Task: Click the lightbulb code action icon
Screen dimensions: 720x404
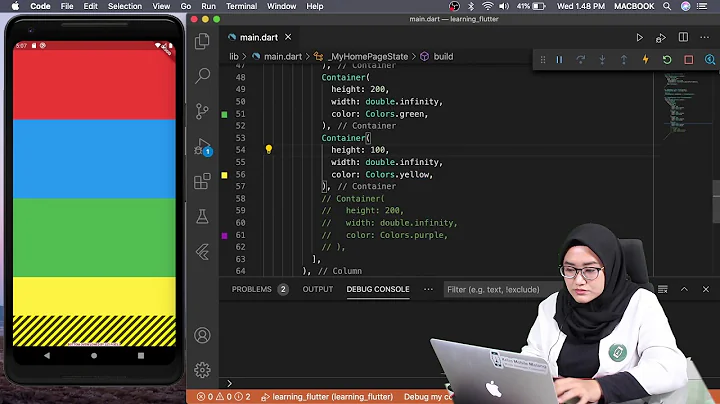Action: [268, 150]
